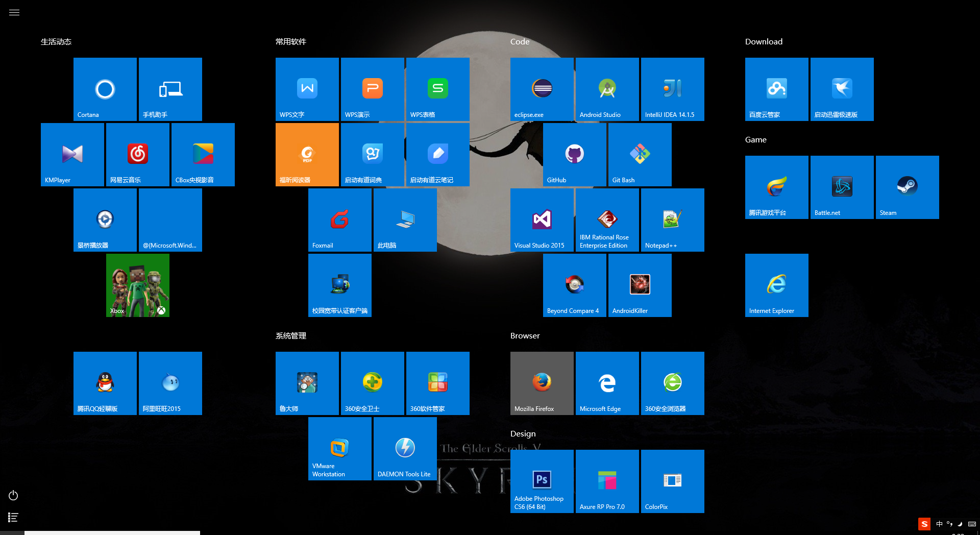Launch Git Bash tile
Screen dimensions: 980x535
[640, 155]
